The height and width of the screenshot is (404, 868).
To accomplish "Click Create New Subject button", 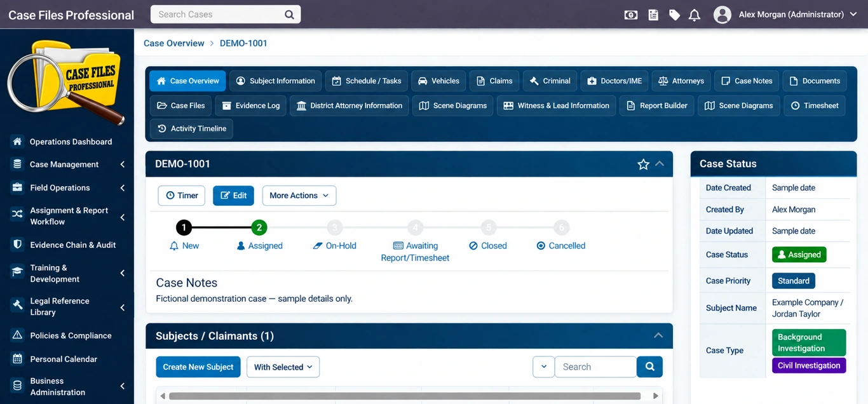I will coord(198,367).
